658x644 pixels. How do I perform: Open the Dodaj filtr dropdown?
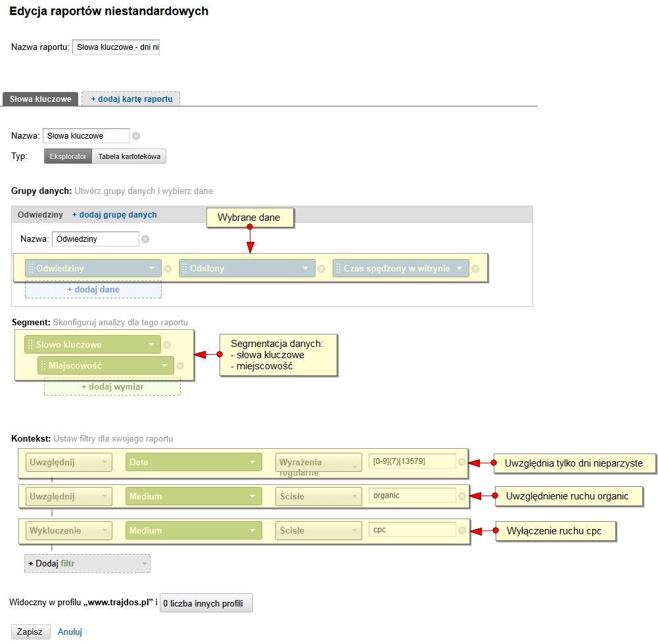tap(87, 563)
